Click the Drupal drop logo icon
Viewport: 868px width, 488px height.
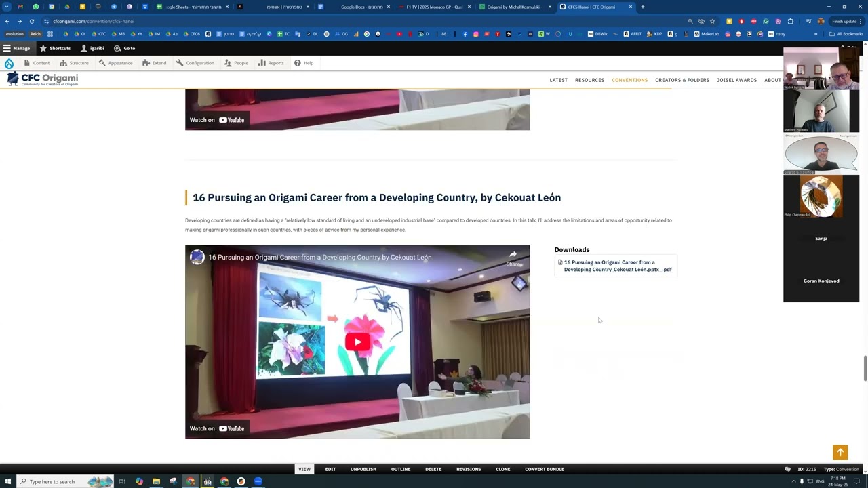9,63
